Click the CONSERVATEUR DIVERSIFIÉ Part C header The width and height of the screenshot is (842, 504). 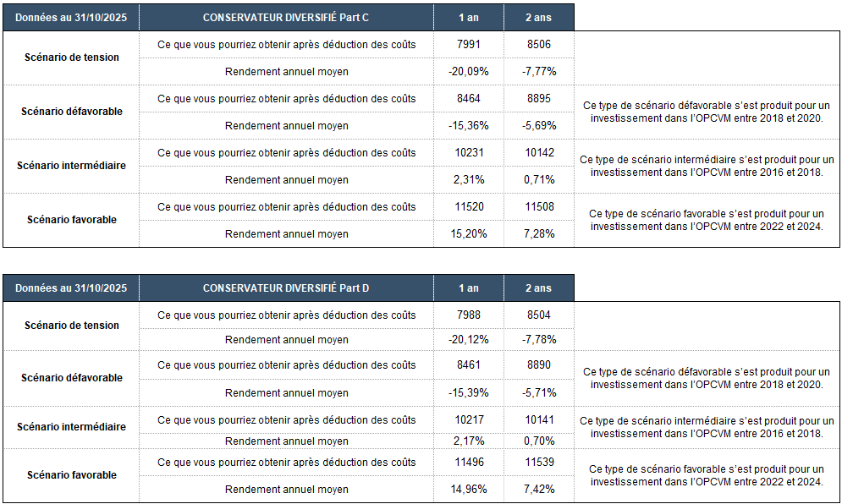[x=286, y=18]
